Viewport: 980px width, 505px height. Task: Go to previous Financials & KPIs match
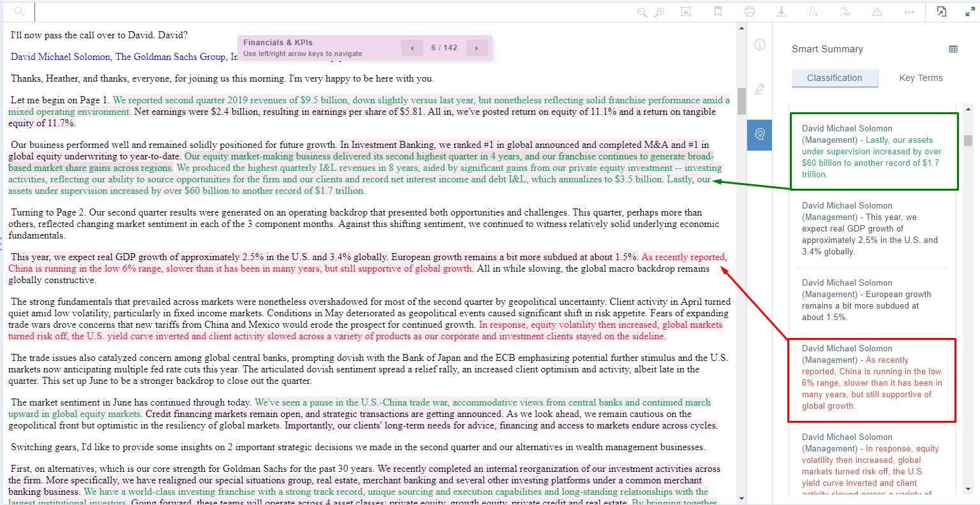412,48
